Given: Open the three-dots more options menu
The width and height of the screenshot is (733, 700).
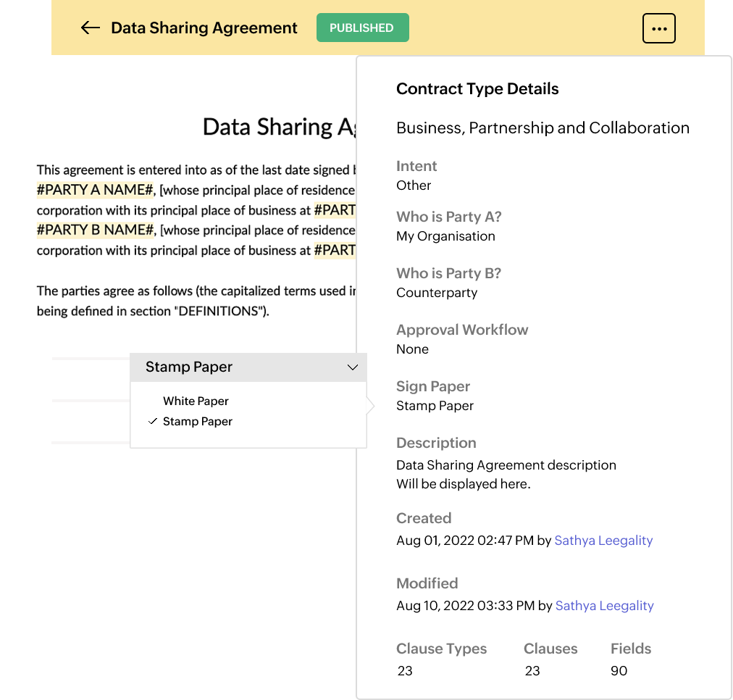Looking at the screenshot, I should coord(658,29).
